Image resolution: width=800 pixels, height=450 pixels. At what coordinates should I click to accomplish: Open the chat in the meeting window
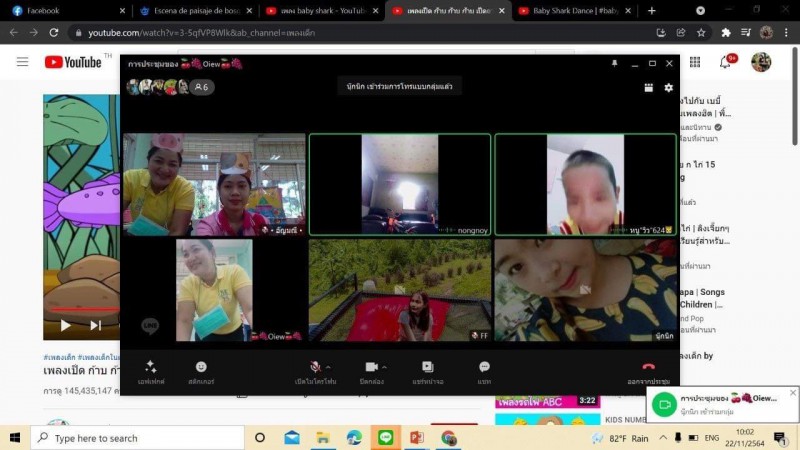click(484, 368)
